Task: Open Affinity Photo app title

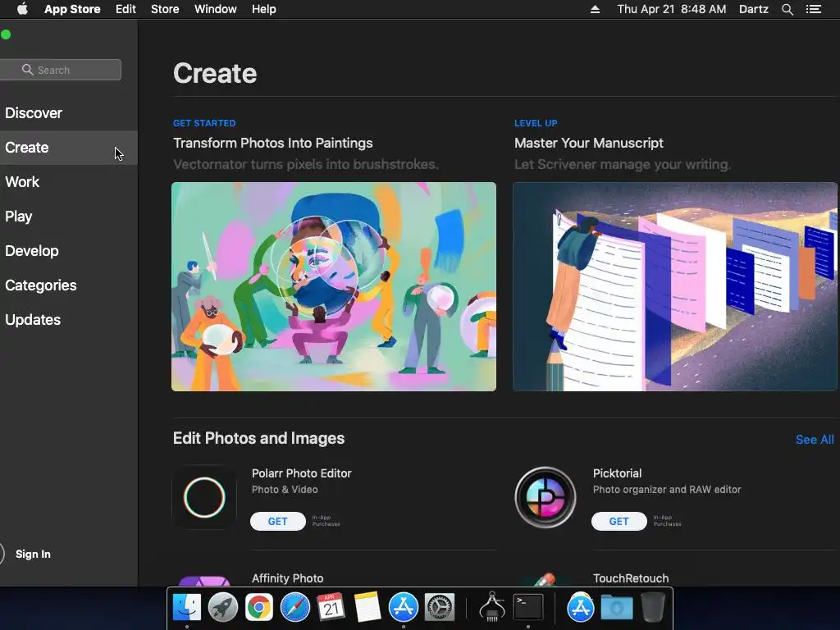Action: click(288, 578)
